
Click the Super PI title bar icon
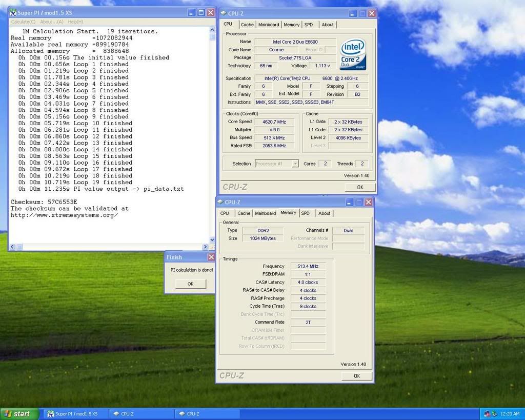13,12
